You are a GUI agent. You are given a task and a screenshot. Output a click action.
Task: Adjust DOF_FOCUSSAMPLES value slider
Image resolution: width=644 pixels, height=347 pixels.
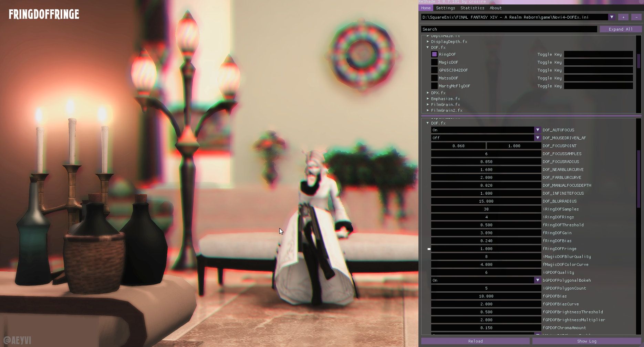pyautogui.click(x=486, y=154)
